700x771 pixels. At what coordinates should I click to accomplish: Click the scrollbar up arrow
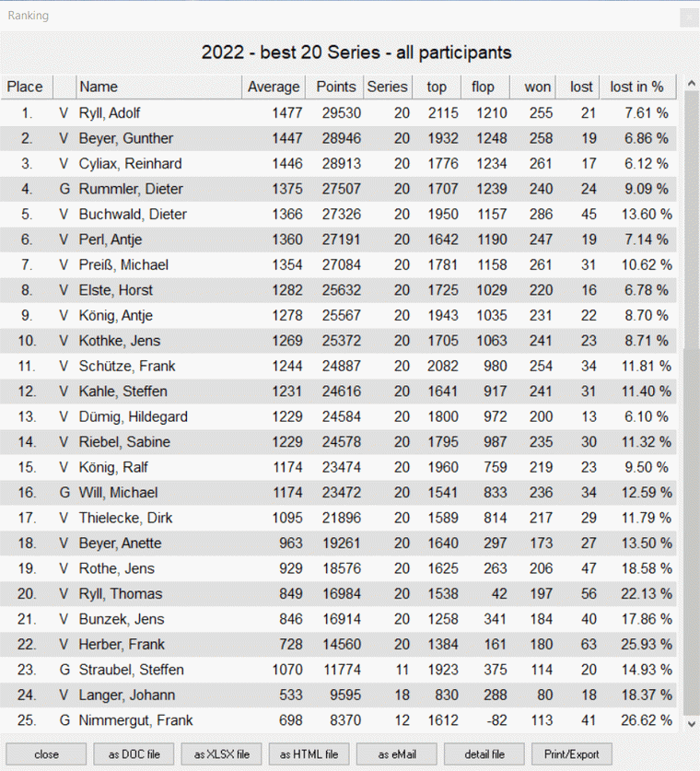pos(691,84)
